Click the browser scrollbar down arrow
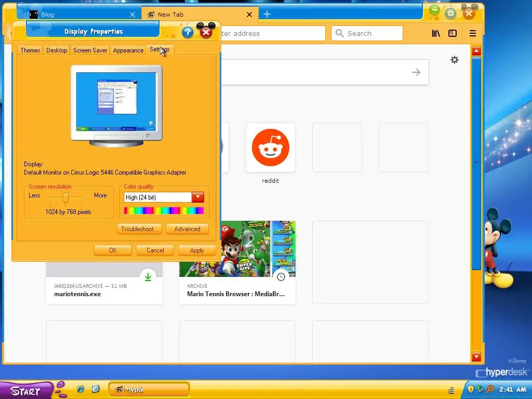 [476, 356]
